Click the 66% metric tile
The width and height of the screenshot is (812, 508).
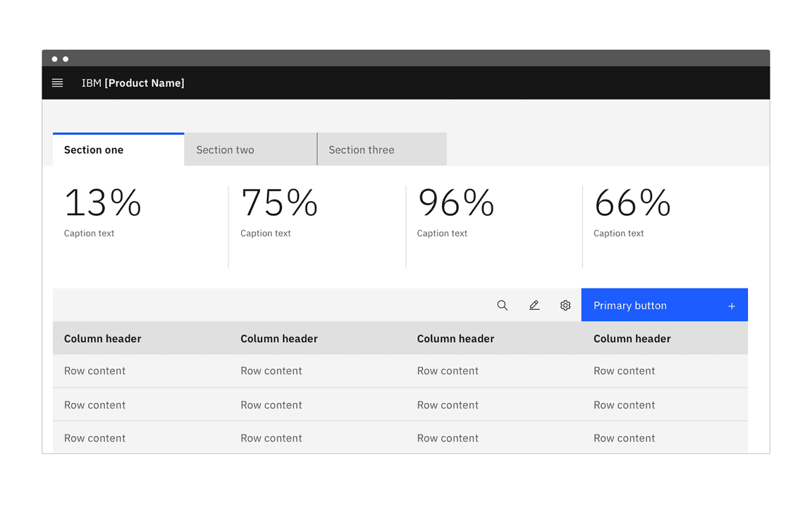click(632, 203)
